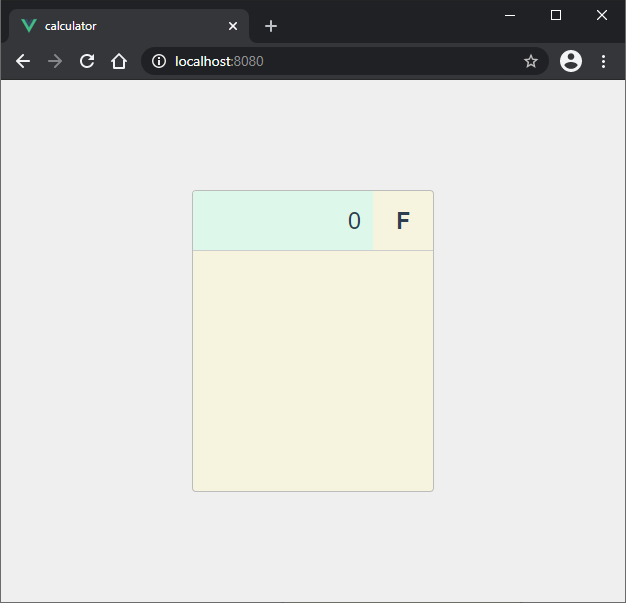The height and width of the screenshot is (603, 626).
Task: Close the calculator tab
Action: (233, 26)
